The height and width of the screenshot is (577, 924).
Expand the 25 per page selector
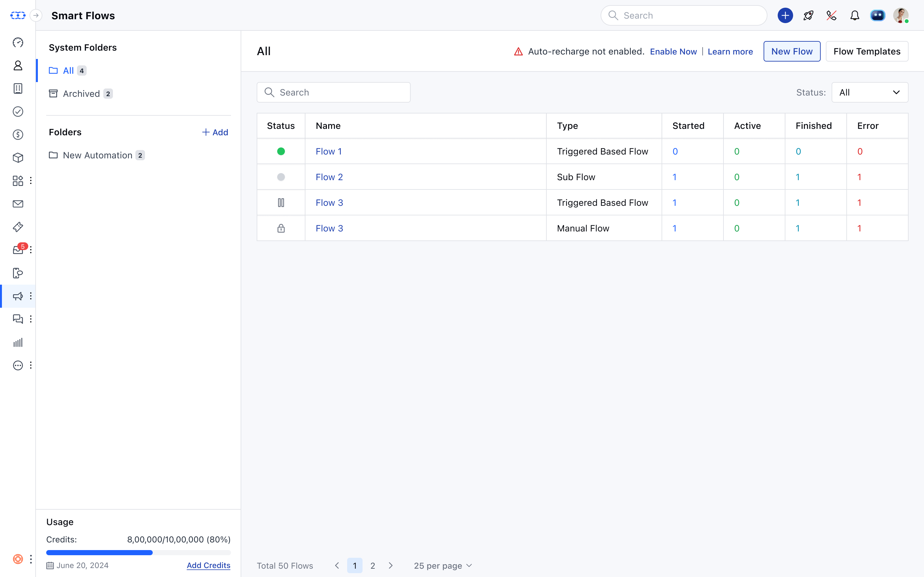tap(442, 565)
